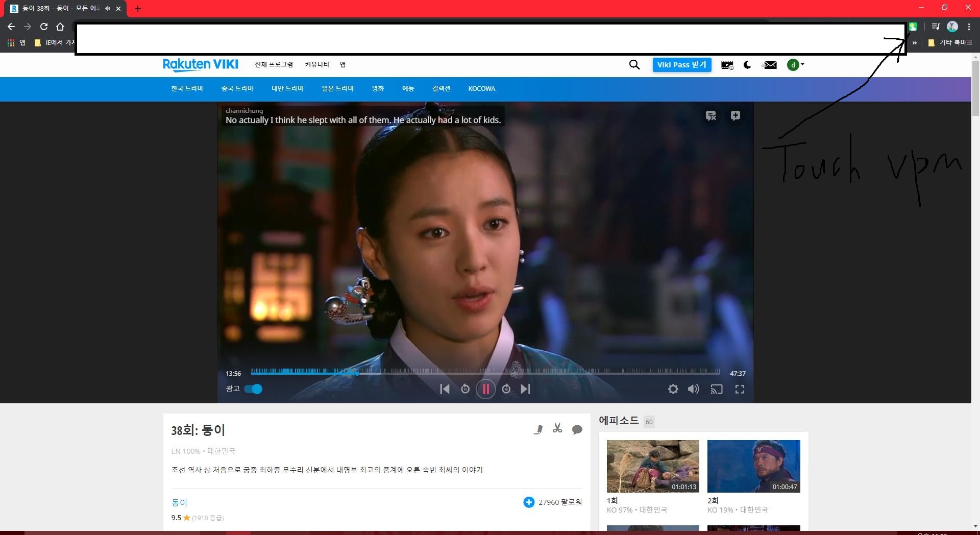Image resolution: width=980 pixels, height=535 pixels.
Task: Expand the user account dropdown
Action: click(795, 65)
